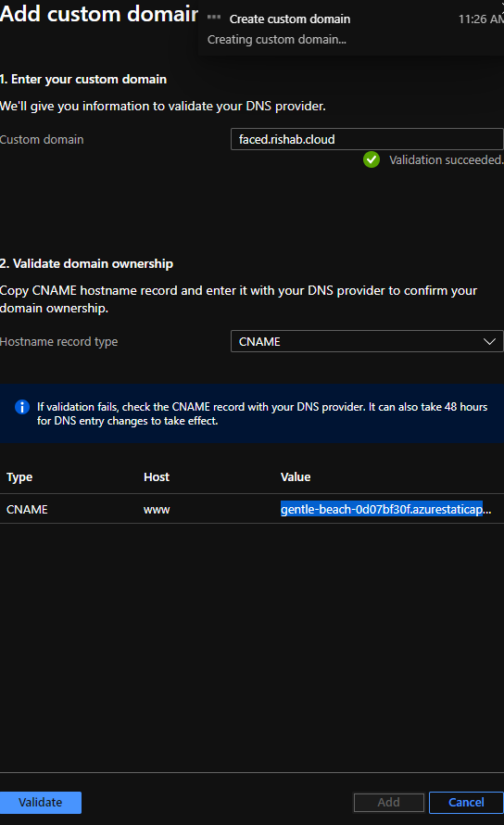
Task: Click the green validation succeeded checkmark icon
Action: (x=372, y=159)
